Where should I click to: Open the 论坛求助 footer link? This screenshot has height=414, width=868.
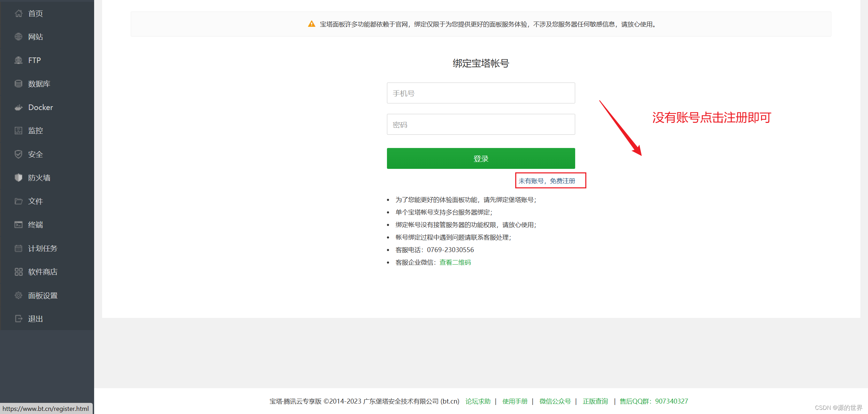[478, 401]
